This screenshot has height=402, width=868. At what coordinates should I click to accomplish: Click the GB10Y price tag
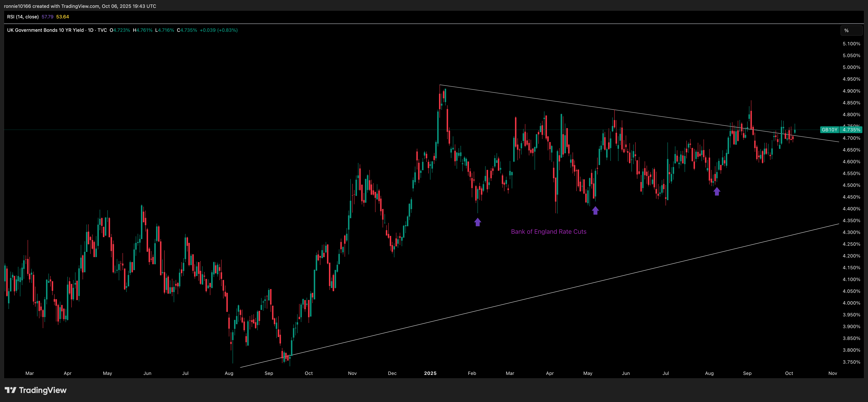(829, 130)
